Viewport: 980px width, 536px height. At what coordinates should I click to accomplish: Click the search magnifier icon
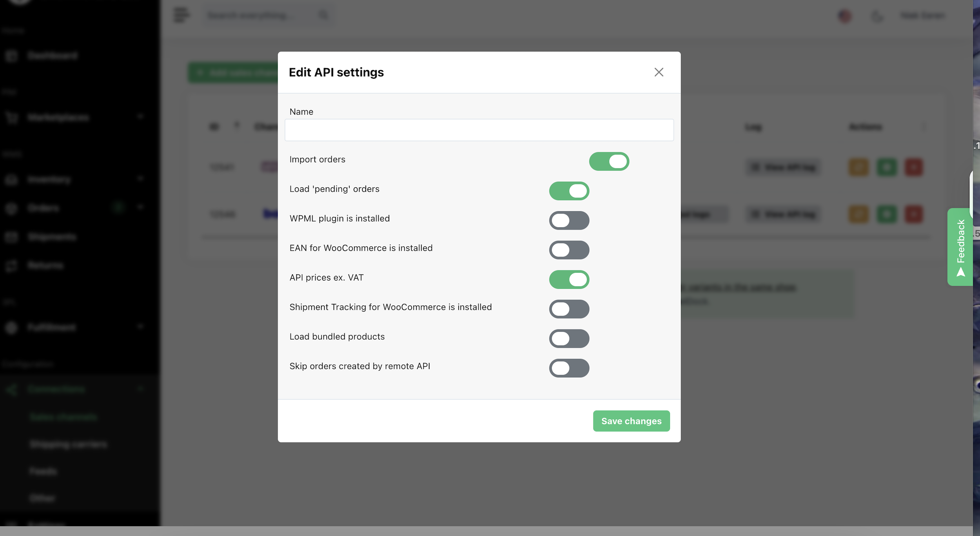[323, 15]
